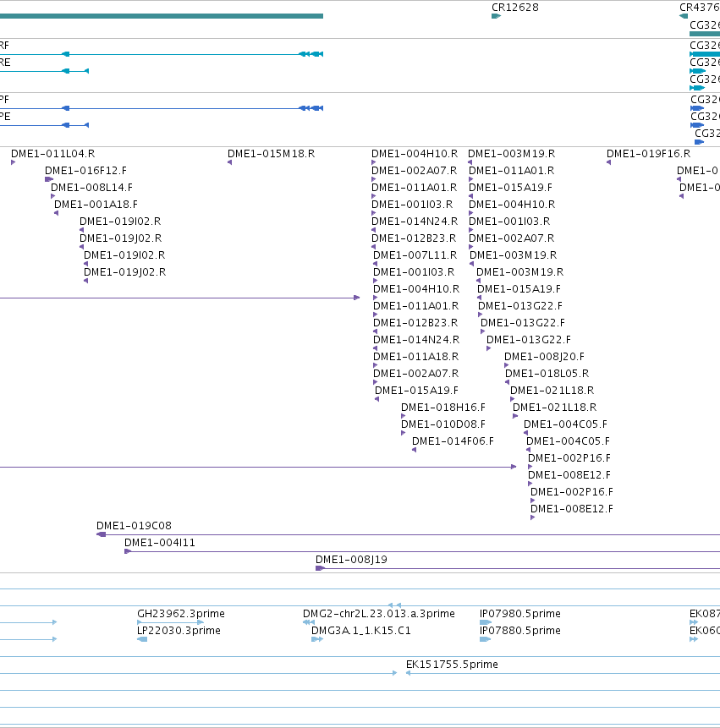Select the DME1-011A18.R label
The image size is (720, 728).
[x=415, y=357]
